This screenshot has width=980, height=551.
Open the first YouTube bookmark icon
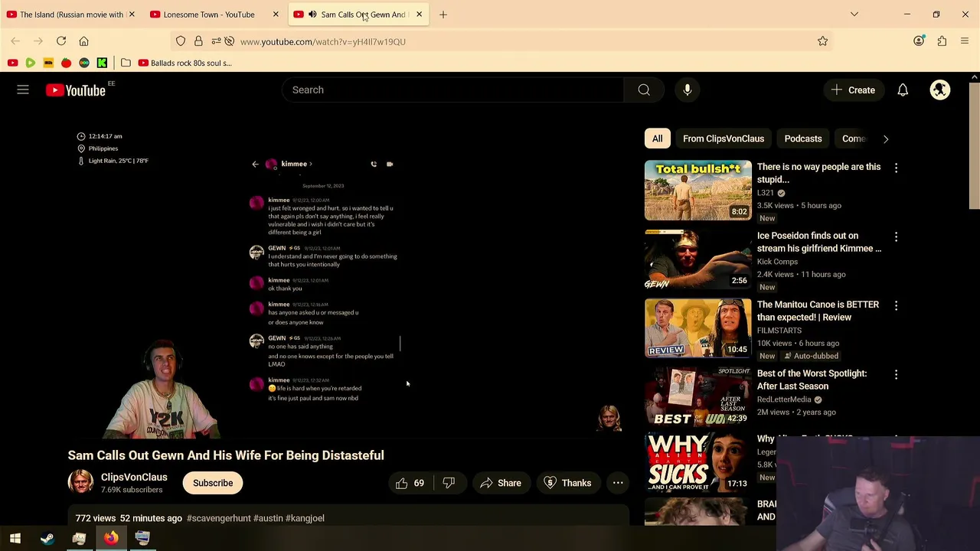pyautogui.click(x=12, y=63)
